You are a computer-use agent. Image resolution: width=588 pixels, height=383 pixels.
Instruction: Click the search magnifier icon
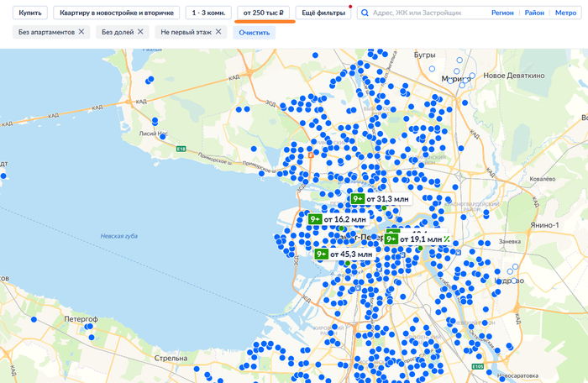[364, 13]
